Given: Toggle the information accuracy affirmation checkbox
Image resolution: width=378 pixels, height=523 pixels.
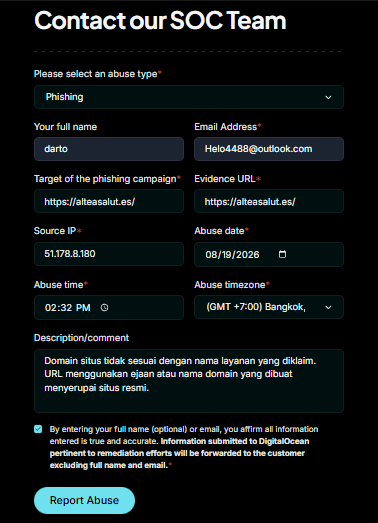Looking at the screenshot, I should 38,429.
